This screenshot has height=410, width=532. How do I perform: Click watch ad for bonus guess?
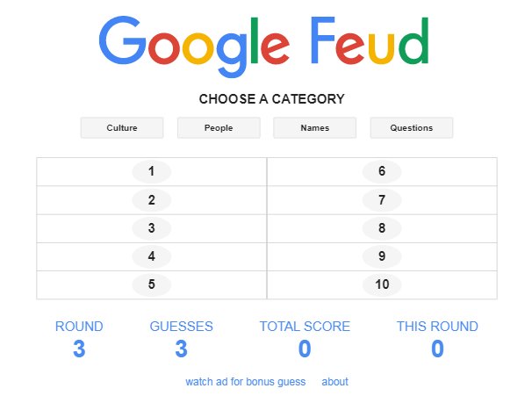[x=245, y=382]
